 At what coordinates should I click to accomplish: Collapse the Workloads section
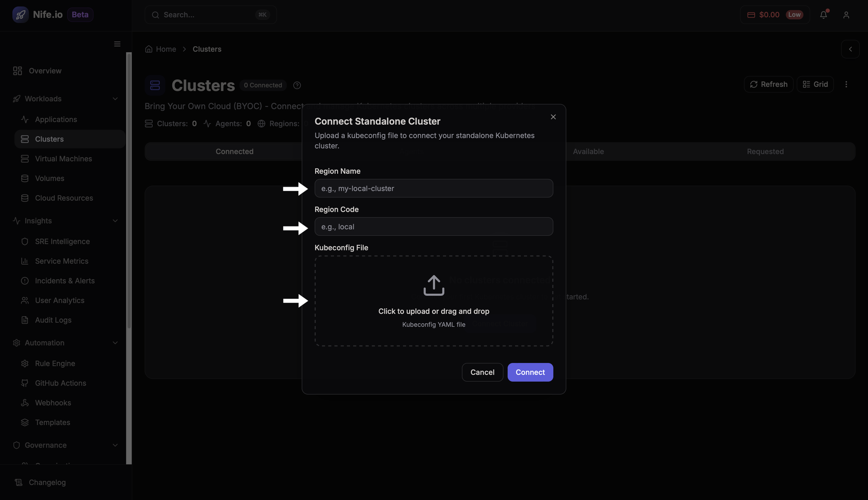point(115,99)
